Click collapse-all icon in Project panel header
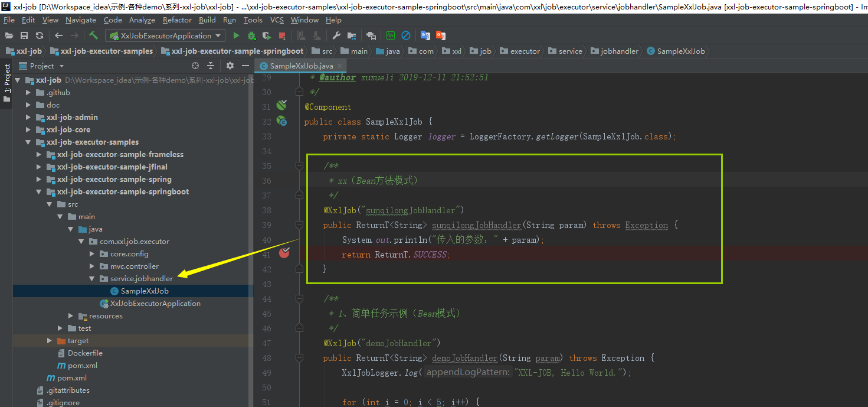The image size is (868, 407). 212,66
